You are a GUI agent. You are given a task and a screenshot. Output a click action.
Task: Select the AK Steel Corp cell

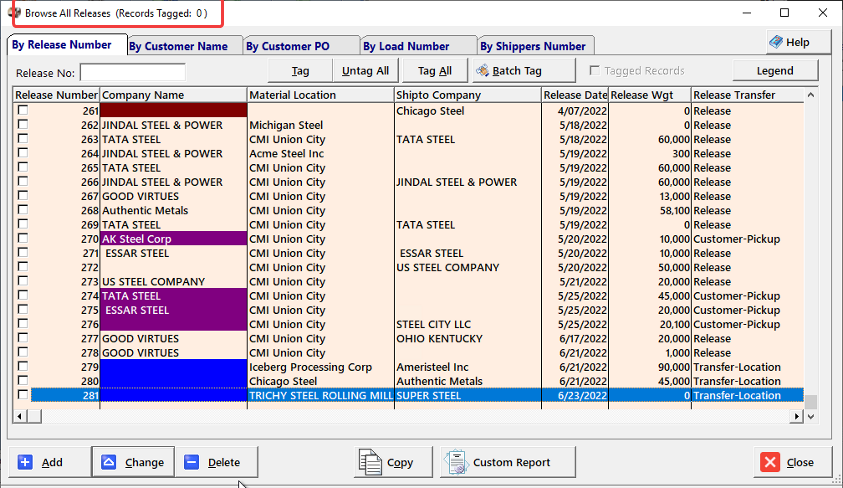(174, 239)
